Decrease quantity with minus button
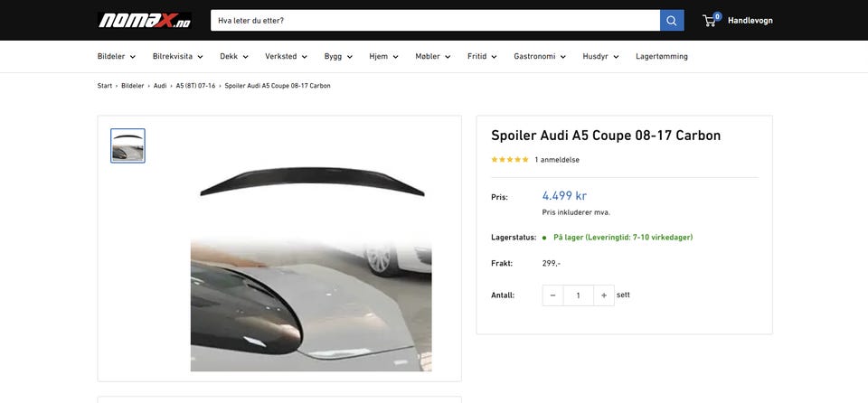This screenshot has height=403, width=868. tap(553, 295)
